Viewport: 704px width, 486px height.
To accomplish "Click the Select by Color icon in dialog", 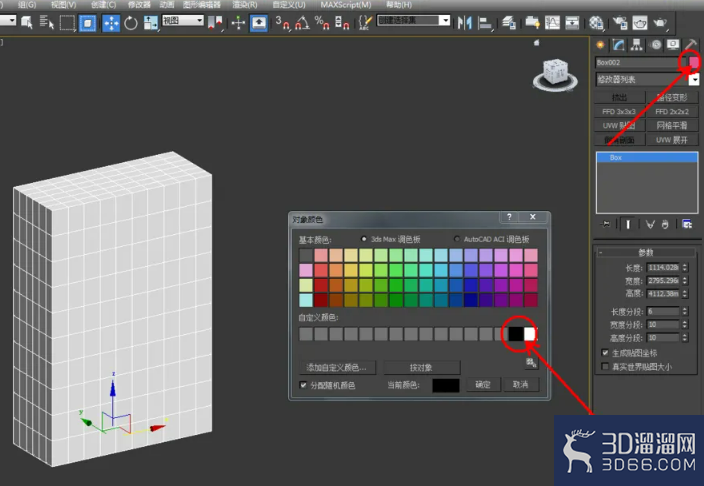I will (x=531, y=363).
